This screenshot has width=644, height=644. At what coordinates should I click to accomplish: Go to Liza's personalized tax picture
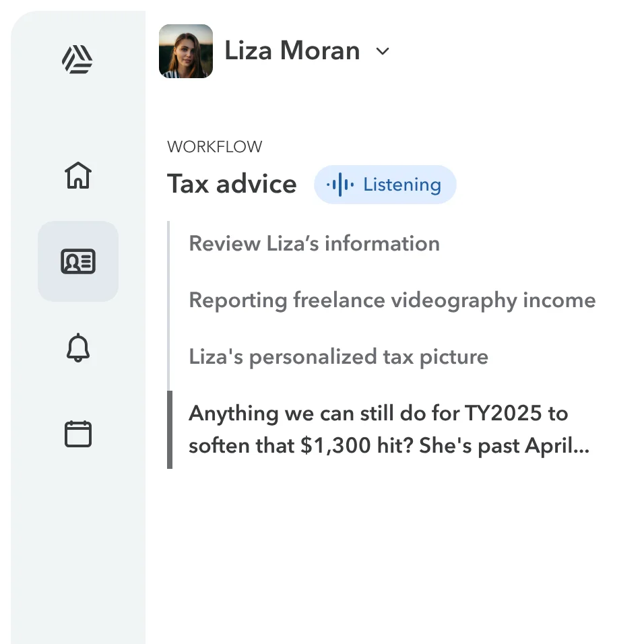pyautogui.click(x=338, y=356)
